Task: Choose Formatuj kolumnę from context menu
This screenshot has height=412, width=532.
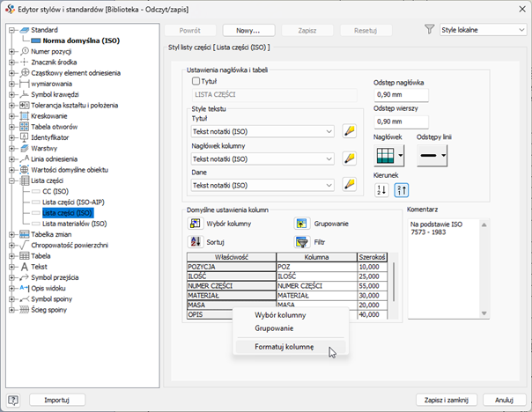Action: pos(284,347)
